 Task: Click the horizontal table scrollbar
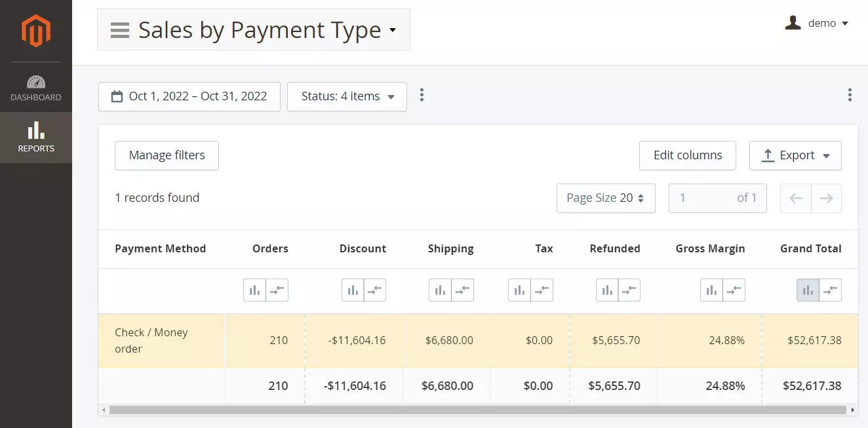pyautogui.click(x=477, y=410)
